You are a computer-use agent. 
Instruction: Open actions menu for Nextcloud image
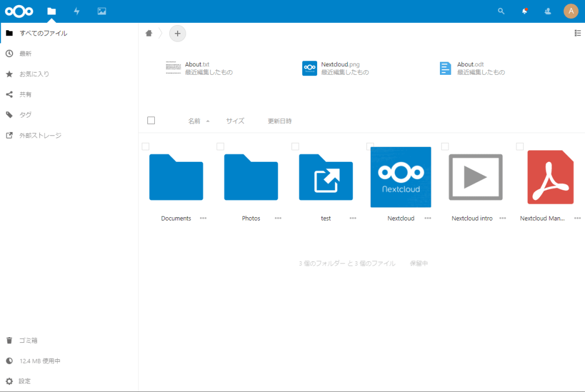[427, 218]
